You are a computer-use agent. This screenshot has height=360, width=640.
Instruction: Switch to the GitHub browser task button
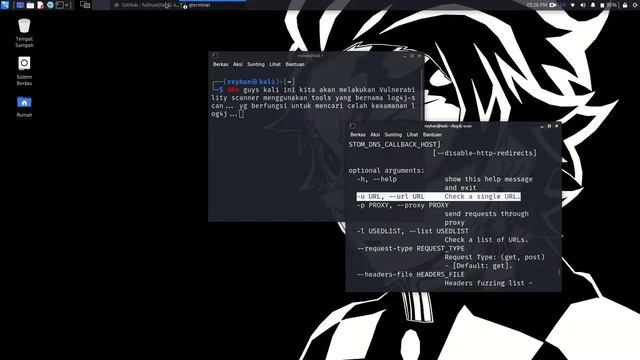coord(147,5)
